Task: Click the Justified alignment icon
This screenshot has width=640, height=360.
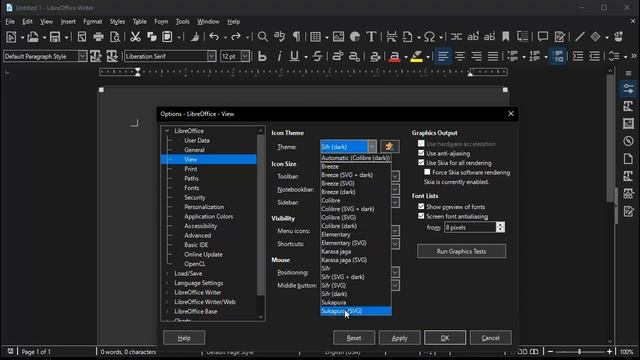Action: coord(493,56)
